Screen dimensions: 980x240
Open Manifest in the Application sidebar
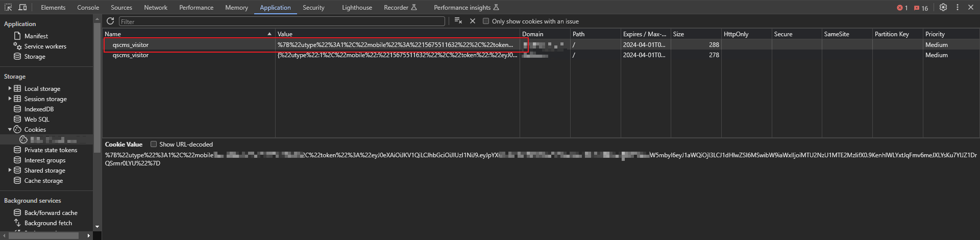[36, 36]
